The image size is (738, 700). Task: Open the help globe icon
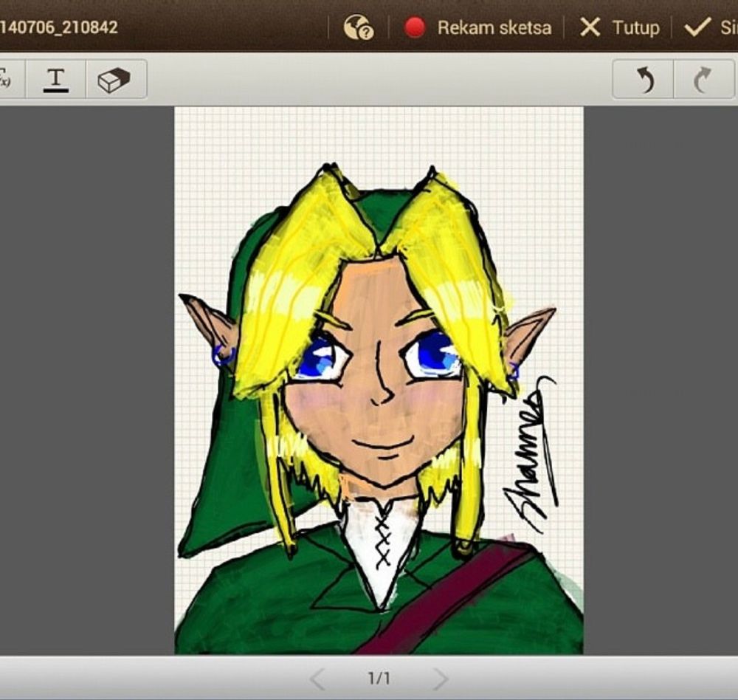(359, 27)
